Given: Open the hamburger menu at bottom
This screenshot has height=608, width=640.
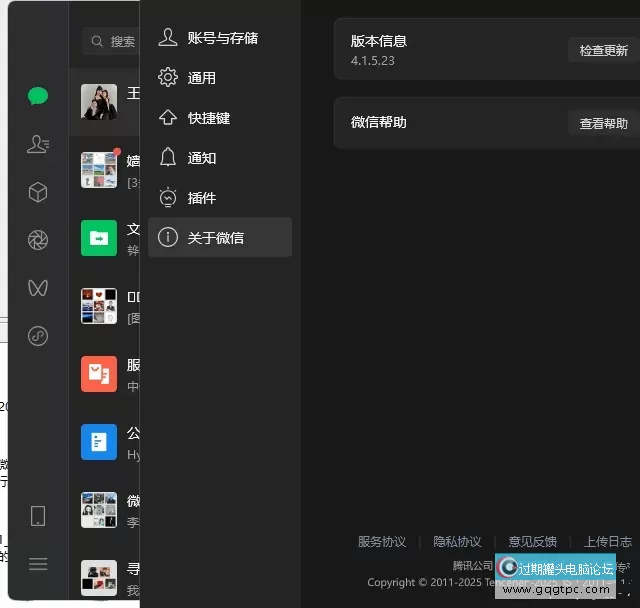Looking at the screenshot, I should [38, 564].
